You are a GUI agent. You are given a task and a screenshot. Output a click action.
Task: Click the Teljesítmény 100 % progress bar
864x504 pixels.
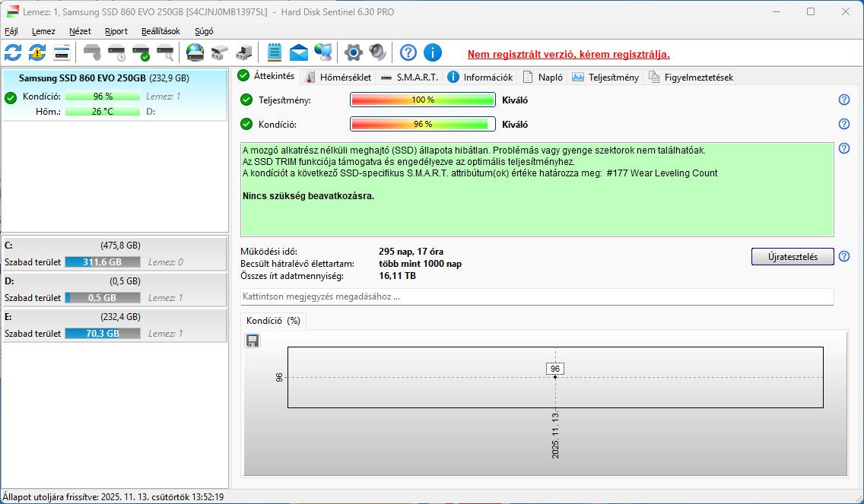[x=423, y=100]
